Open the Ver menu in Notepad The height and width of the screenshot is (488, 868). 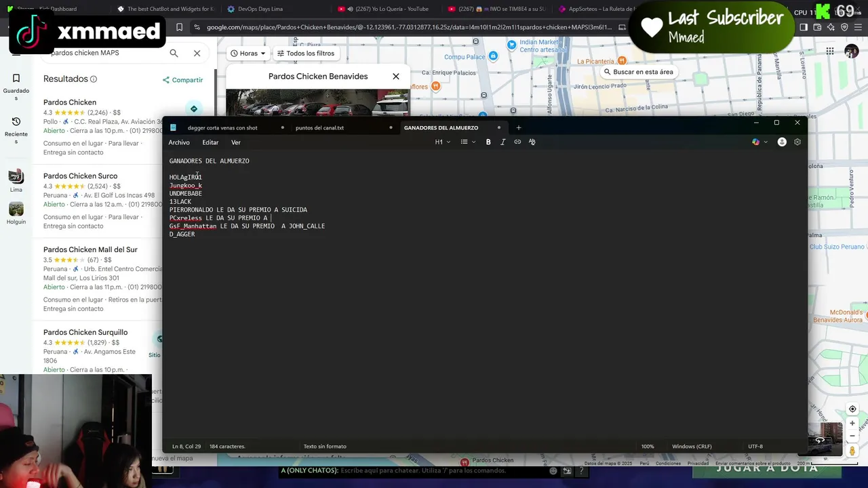click(x=236, y=142)
